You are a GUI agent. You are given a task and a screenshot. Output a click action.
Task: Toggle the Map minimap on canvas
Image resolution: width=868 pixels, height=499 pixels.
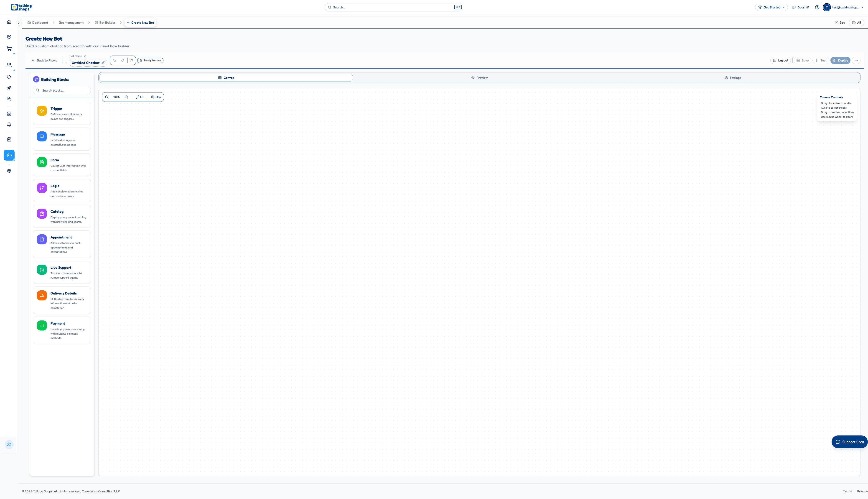156,97
